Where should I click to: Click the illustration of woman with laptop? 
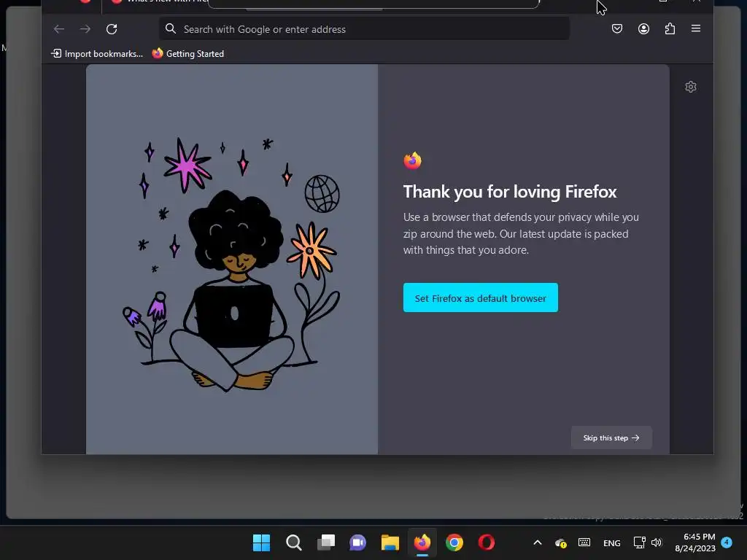click(232, 265)
